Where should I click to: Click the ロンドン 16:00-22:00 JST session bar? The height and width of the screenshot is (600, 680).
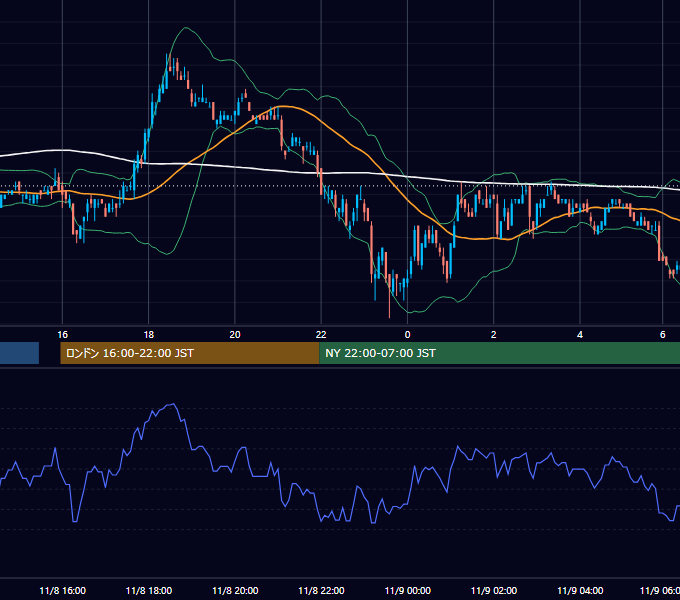[190, 353]
